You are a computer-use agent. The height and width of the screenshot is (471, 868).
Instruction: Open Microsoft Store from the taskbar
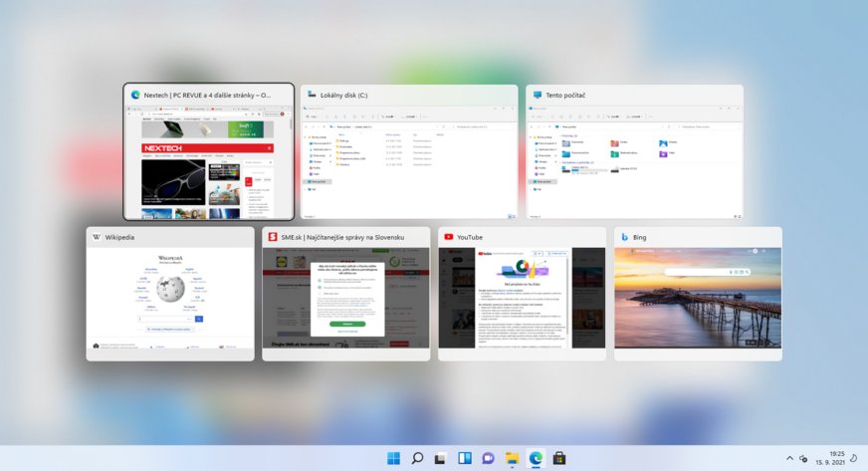(560, 458)
